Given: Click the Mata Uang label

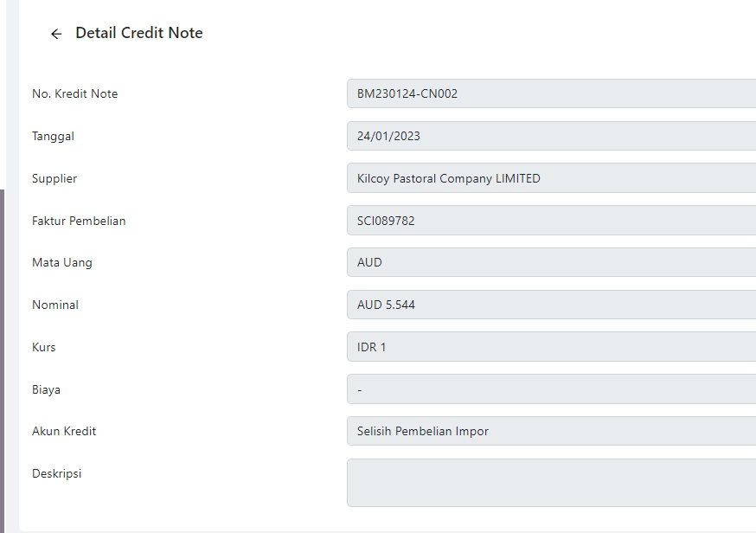Looking at the screenshot, I should [62, 262].
